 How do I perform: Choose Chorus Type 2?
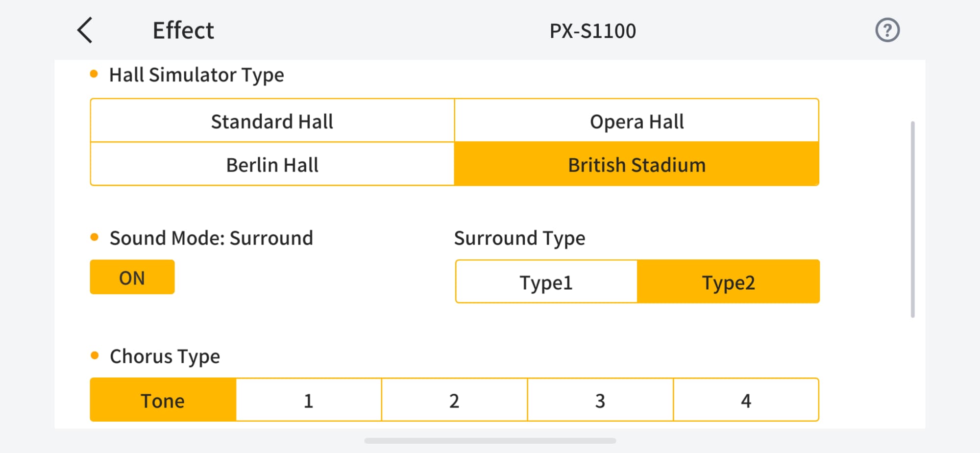coord(454,400)
